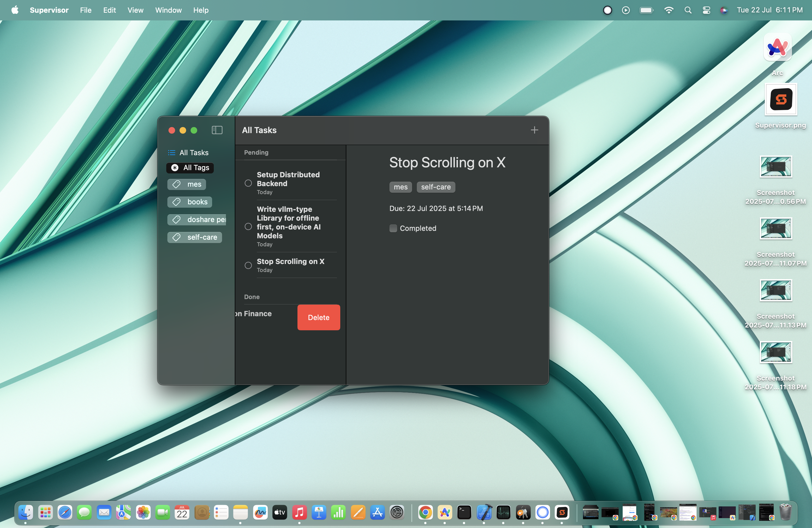
Task: Open the Trash in the Dock
Action: click(785, 512)
